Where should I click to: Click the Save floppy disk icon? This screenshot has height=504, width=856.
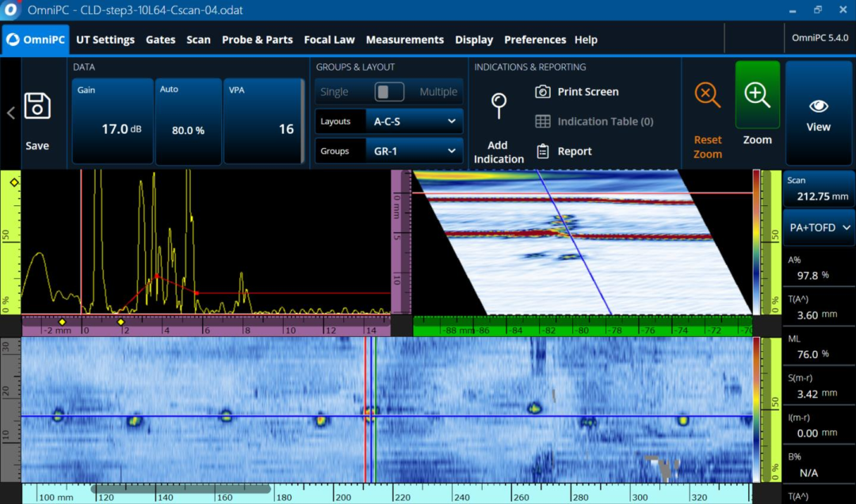[x=37, y=106]
